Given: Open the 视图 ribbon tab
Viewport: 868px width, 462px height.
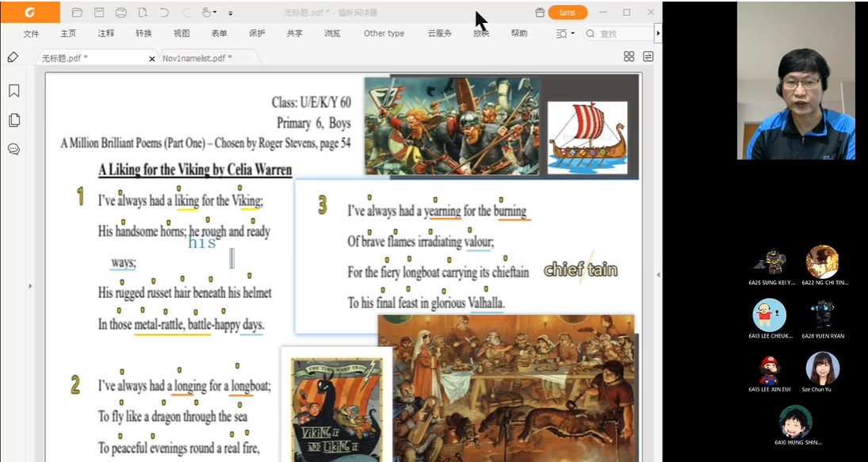Looking at the screenshot, I should [x=182, y=33].
